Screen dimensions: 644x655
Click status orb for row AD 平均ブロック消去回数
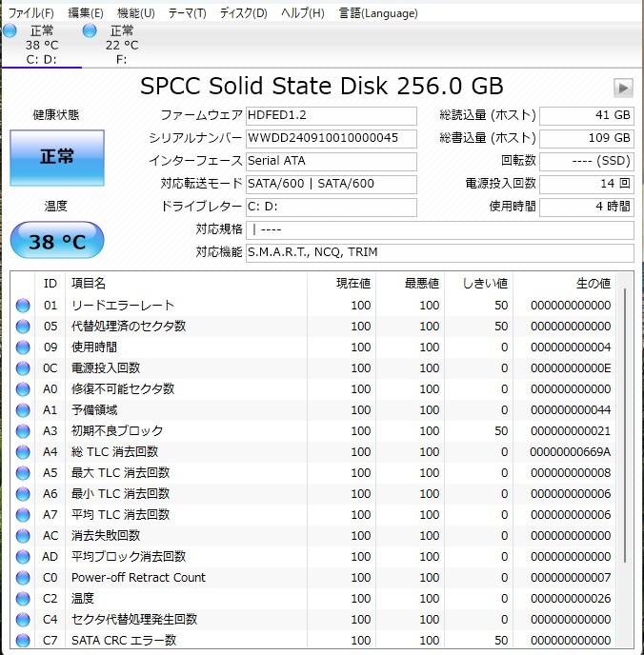click(23, 556)
